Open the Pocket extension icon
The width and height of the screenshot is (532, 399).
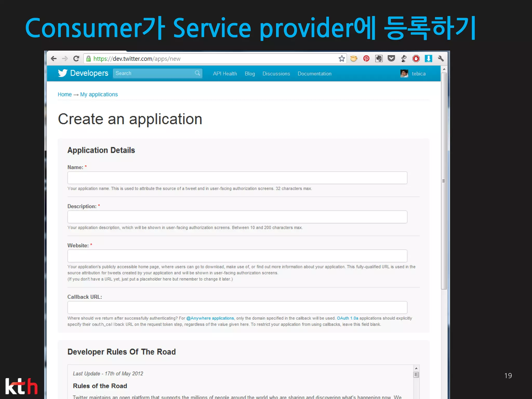[391, 59]
